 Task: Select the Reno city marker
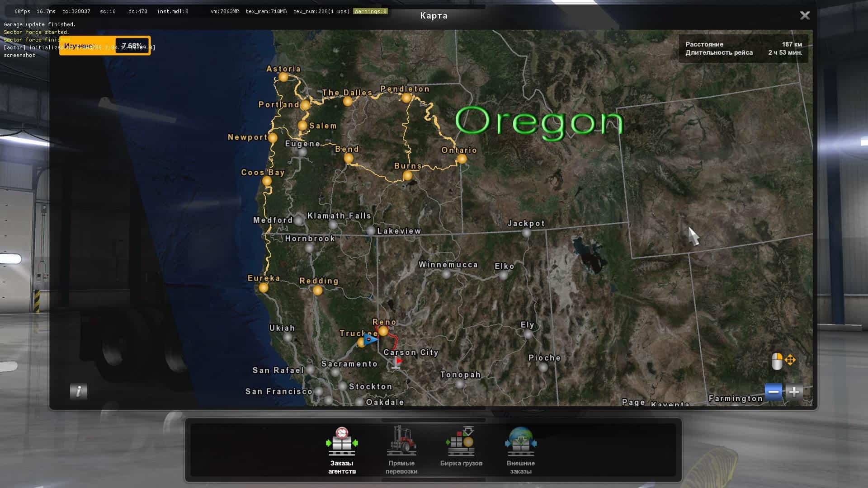pyautogui.click(x=383, y=331)
